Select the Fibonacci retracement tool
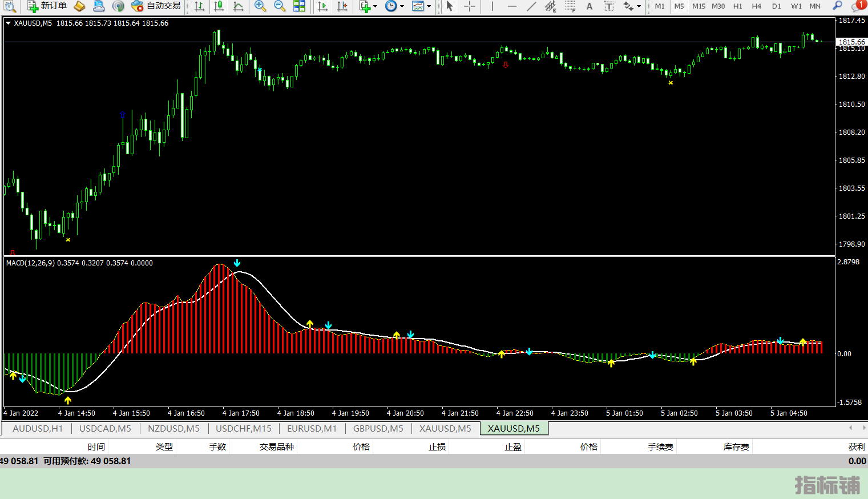Image resolution: width=868 pixels, height=499 pixels. [x=570, y=6]
